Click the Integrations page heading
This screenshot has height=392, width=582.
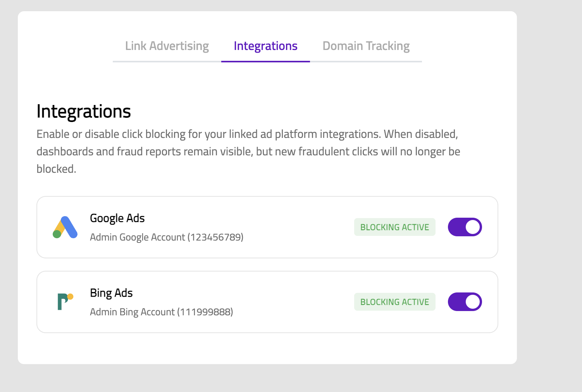(83, 112)
